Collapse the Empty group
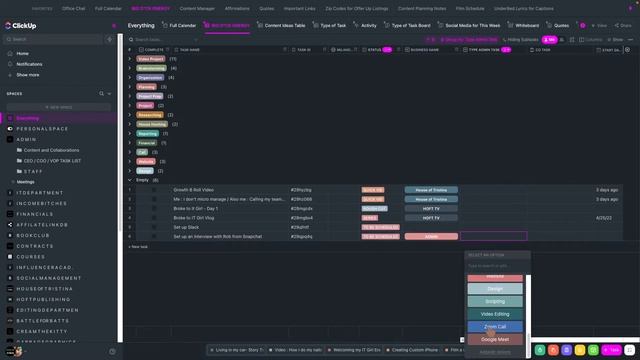The image size is (640, 360). pyautogui.click(x=130, y=180)
